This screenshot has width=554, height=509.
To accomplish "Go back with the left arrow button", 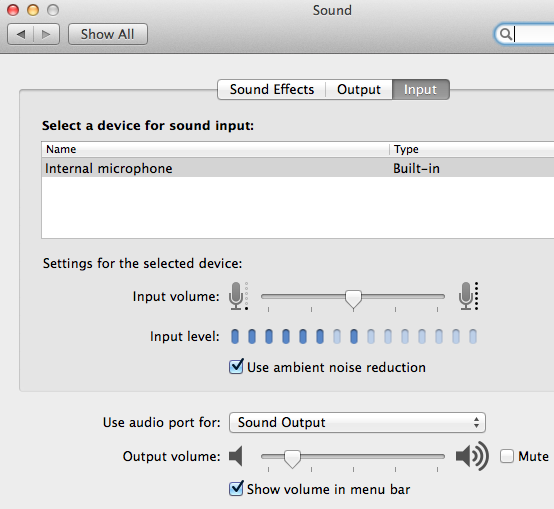I will (x=20, y=34).
